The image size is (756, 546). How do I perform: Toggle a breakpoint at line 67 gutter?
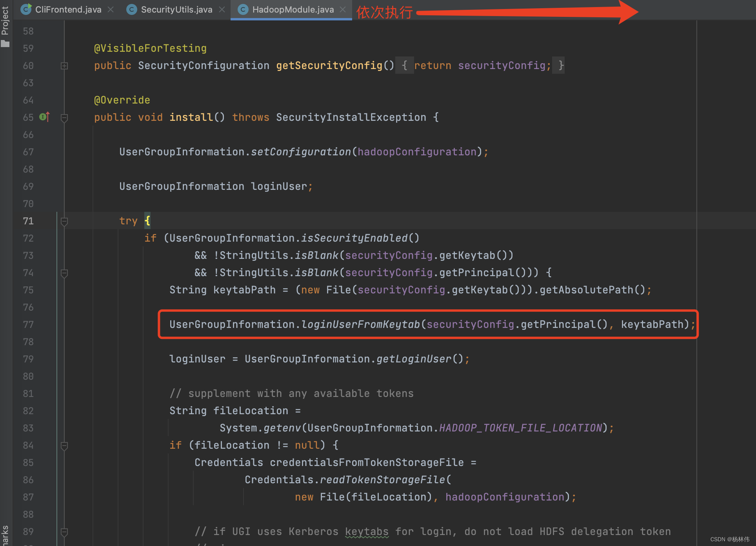tap(47, 152)
